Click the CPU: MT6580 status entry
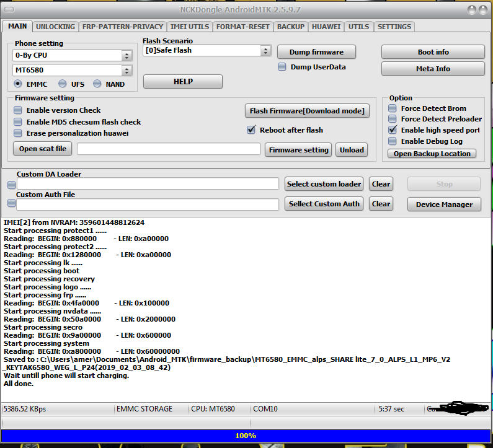The width and height of the screenshot is (493, 448). (x=213, y=409)
